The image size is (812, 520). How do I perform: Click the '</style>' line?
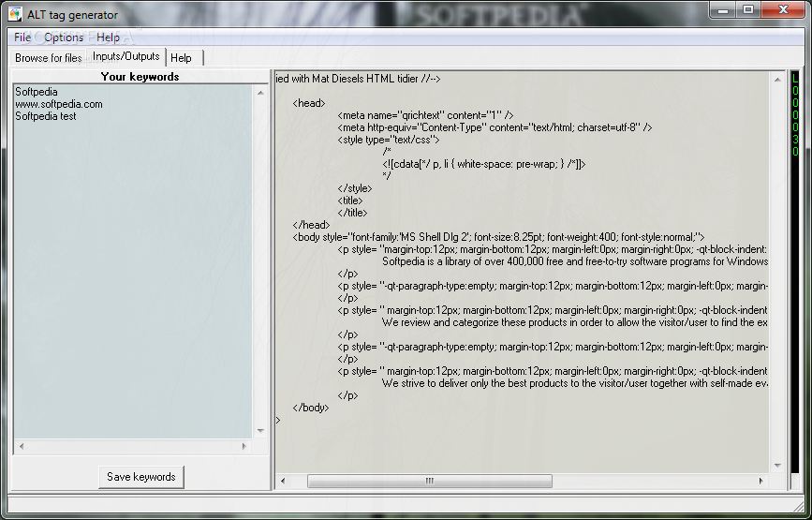point(355,188)
